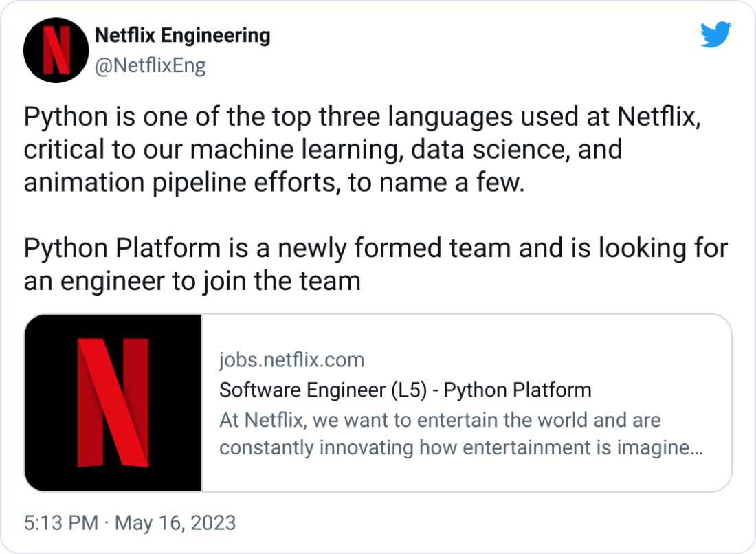Image resolution: width=756 pixels, height=554 pixels.
Task: Click the red Netflix ribbon logo thumbnail
Action: tap(113, 401)
